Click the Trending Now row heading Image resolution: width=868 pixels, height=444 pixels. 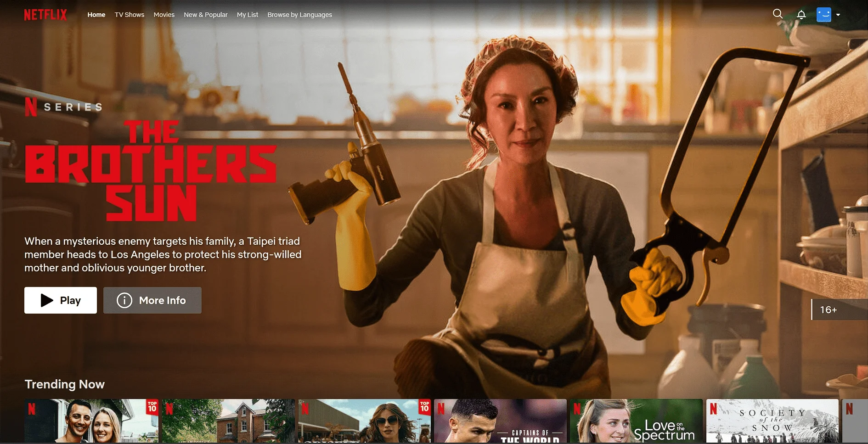pos(65,384)
